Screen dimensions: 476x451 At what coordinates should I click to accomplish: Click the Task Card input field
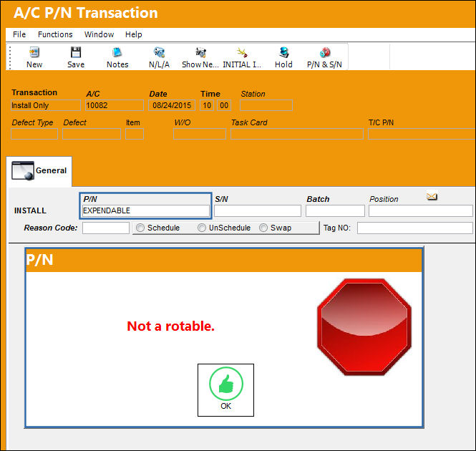(297, 134)
